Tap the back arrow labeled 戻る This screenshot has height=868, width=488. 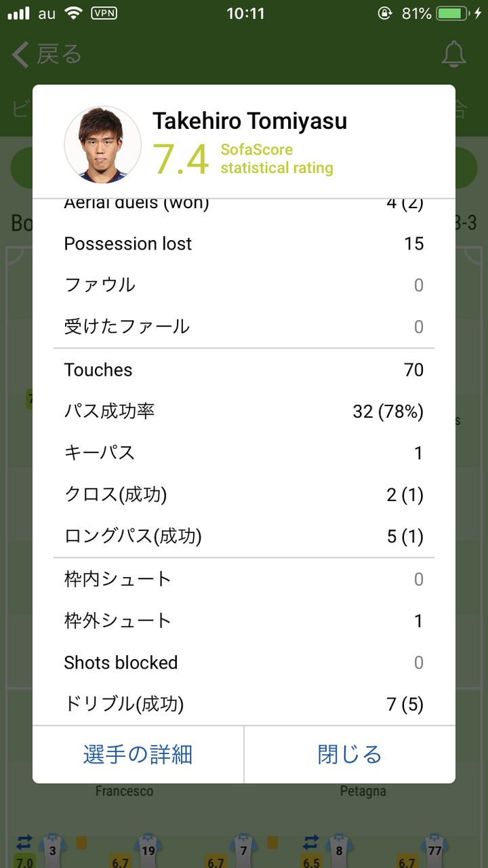(x=47, y=55)
